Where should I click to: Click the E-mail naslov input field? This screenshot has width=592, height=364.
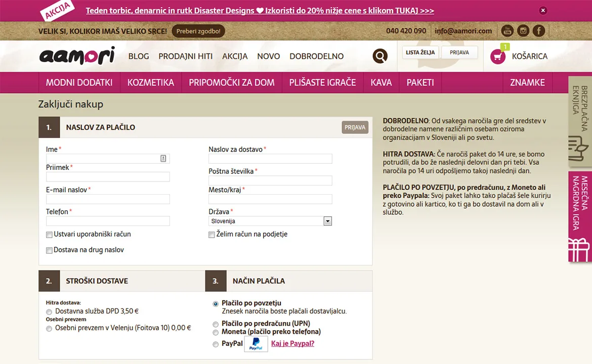(108, 199)
